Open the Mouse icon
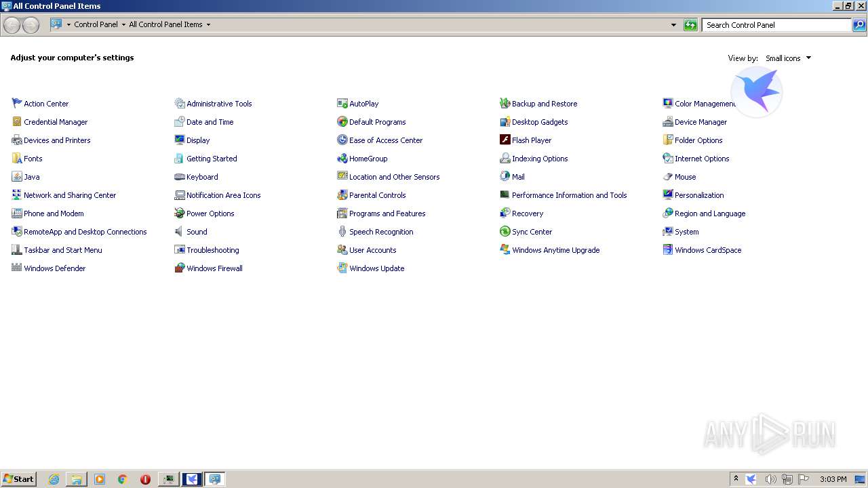The width and height of the screenshot is (868, 488). 668,177
